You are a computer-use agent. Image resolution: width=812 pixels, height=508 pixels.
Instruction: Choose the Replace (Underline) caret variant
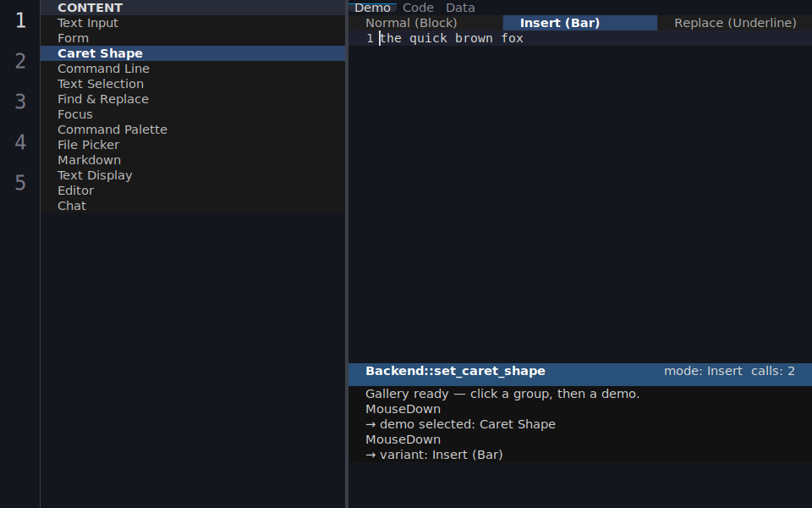pos(735,23)
